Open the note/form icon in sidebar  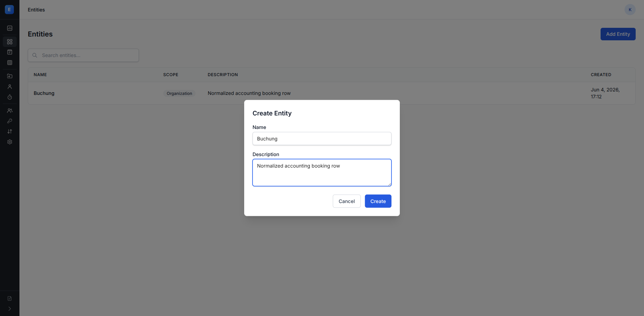10,52
